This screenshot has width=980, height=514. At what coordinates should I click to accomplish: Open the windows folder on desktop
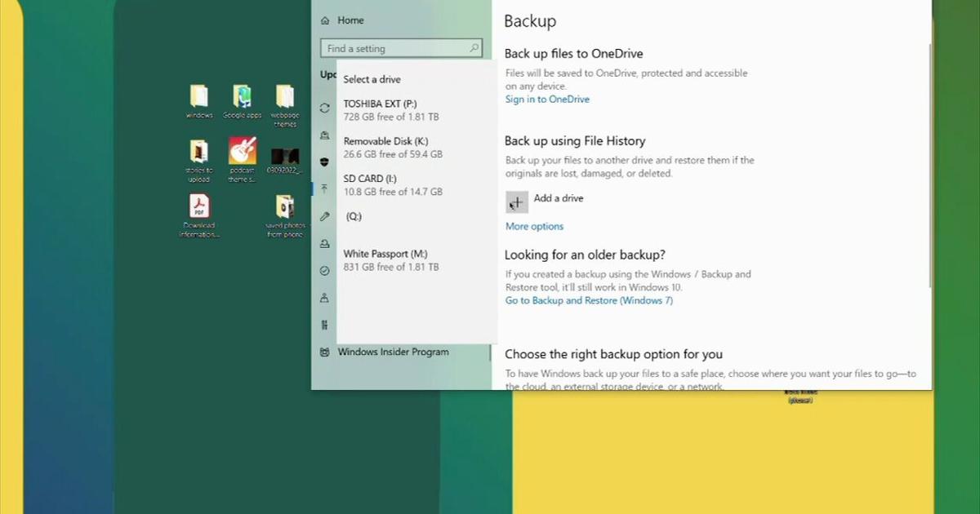coord(198,102)
